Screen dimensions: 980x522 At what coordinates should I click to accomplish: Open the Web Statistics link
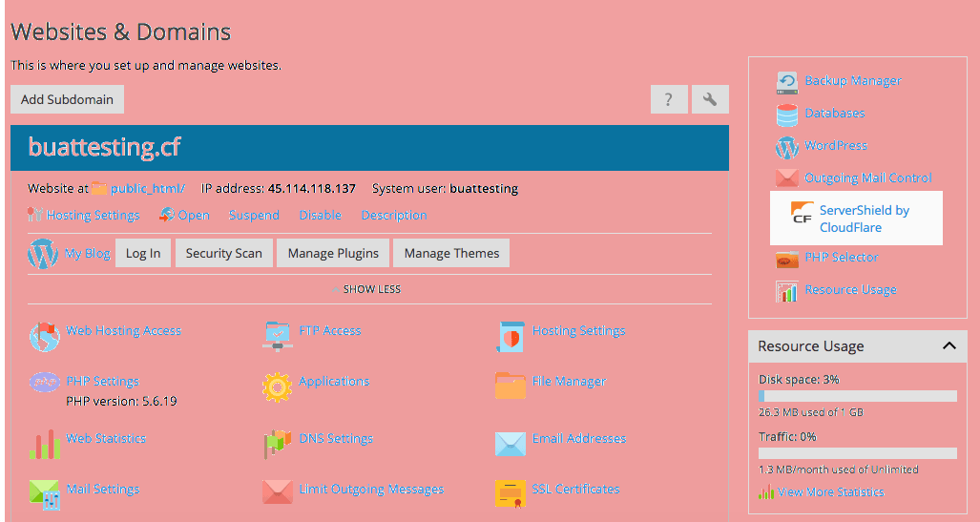[x=106, y=438]
